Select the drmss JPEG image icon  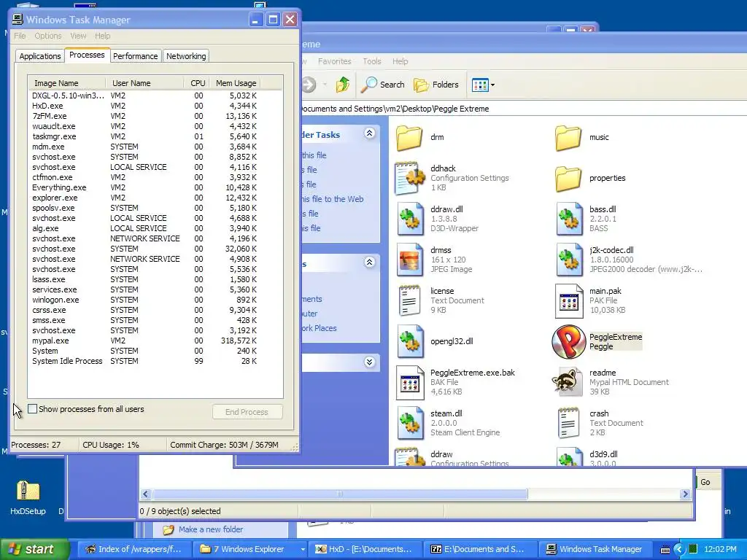pyautogui.click(x=410, y=260)
